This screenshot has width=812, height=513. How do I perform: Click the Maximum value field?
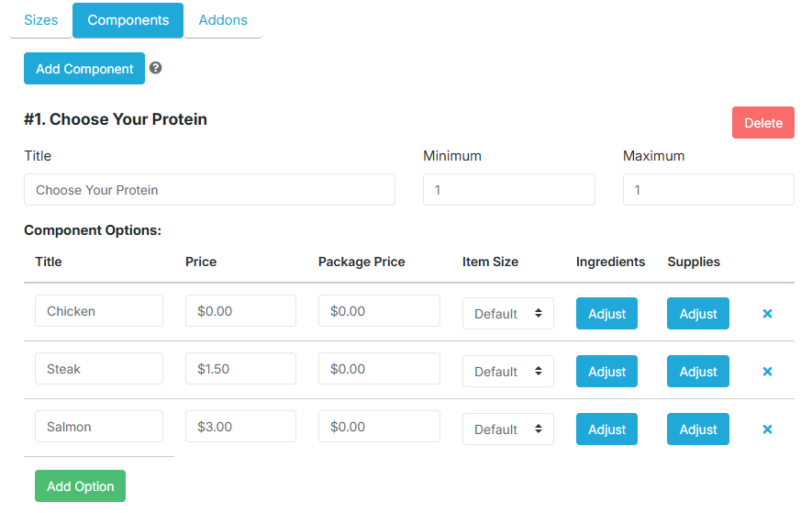708,190
